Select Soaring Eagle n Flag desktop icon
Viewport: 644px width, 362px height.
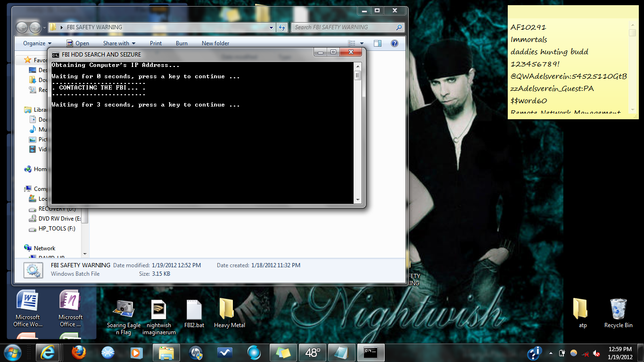coord(124,317)
